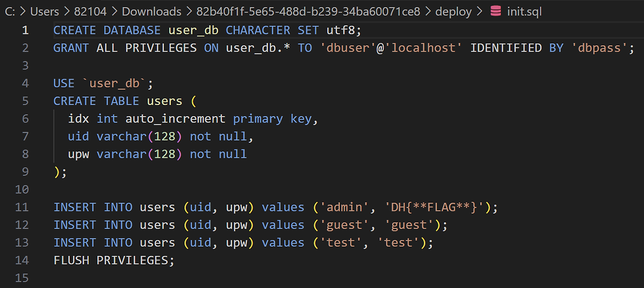
Task: Expand the Users breadcrumb segment
Action: coord(45,11)
